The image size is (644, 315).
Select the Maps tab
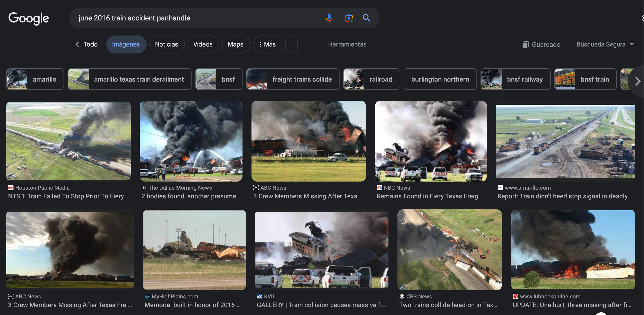coord(235,44)
